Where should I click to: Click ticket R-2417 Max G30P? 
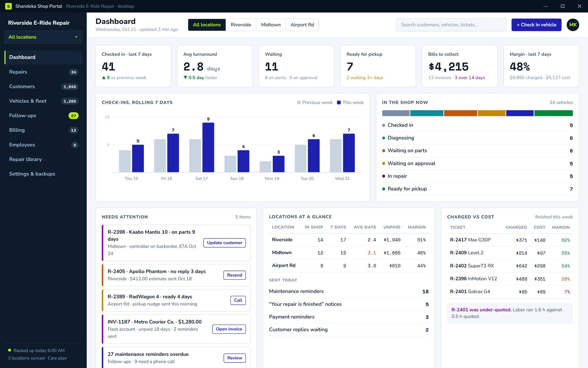click(470, 240)
